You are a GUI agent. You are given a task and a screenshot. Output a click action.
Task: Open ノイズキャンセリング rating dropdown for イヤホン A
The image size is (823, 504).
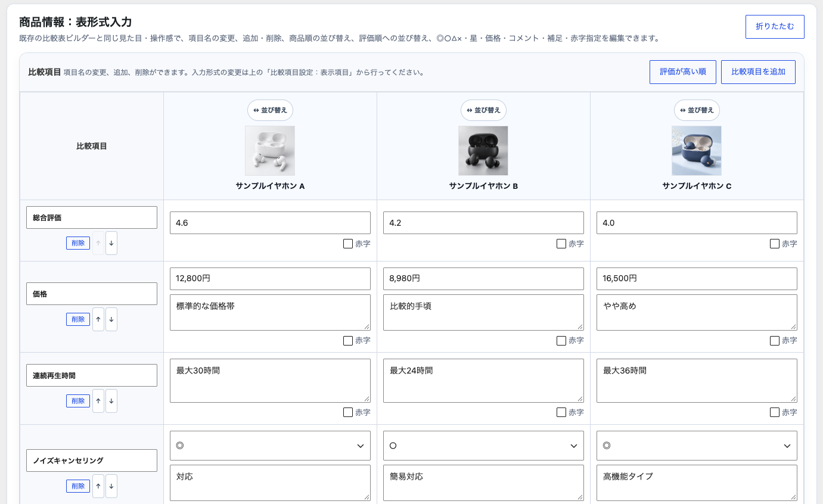point(270,446)
